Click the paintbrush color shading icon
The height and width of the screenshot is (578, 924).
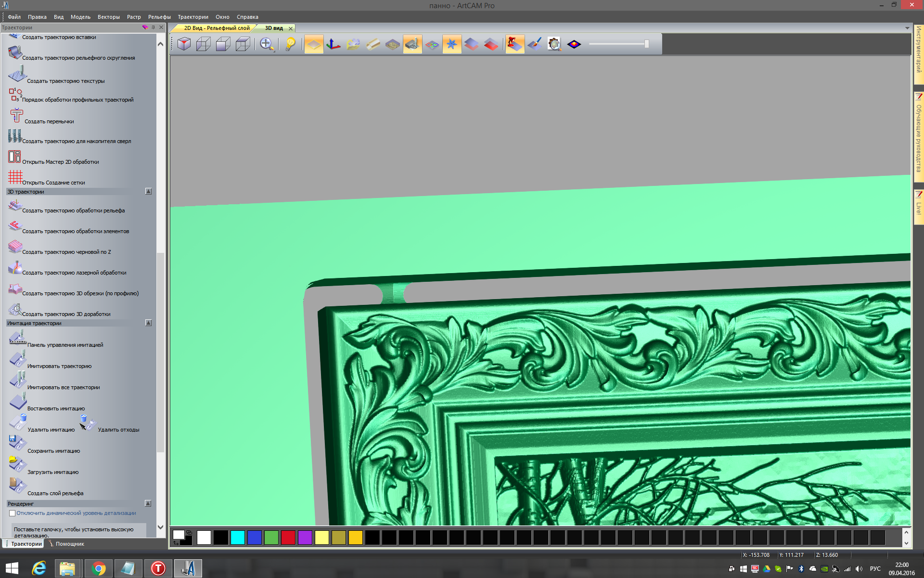[534, 44]
